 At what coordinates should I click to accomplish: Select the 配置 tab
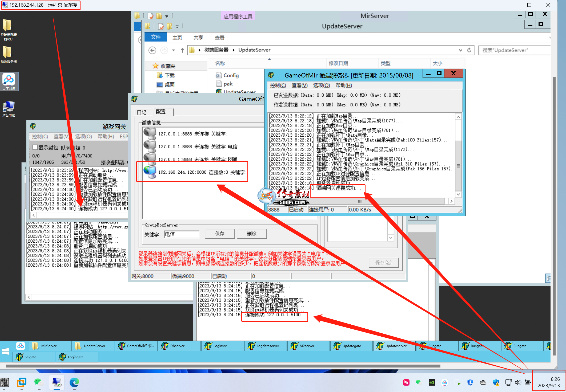coord(161,112)
